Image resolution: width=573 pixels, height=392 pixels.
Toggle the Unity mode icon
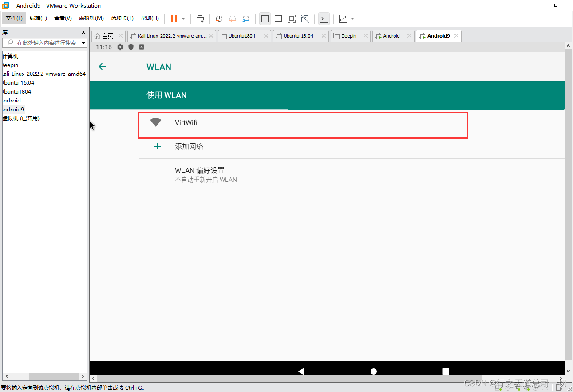[x=305, y=19]
